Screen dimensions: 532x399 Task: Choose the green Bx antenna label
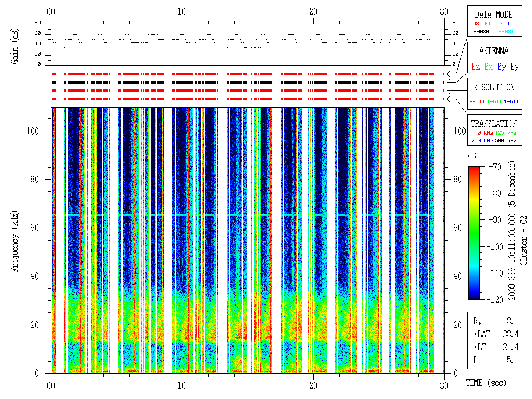488,66
